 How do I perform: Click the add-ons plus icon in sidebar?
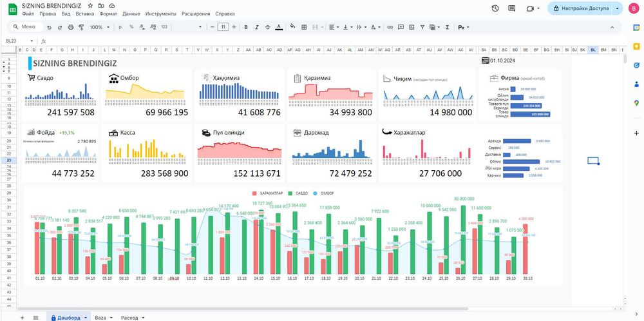click(637, 133)
